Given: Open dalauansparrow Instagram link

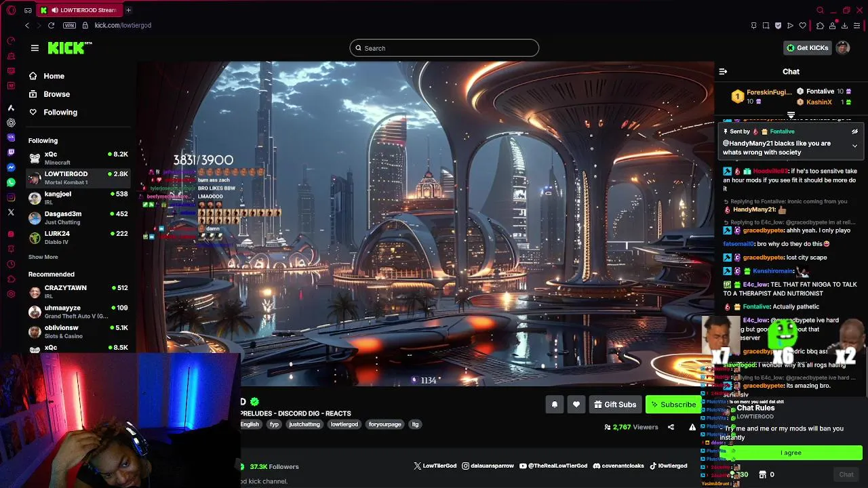Looking at the screenshot, I should pos(488,466).
